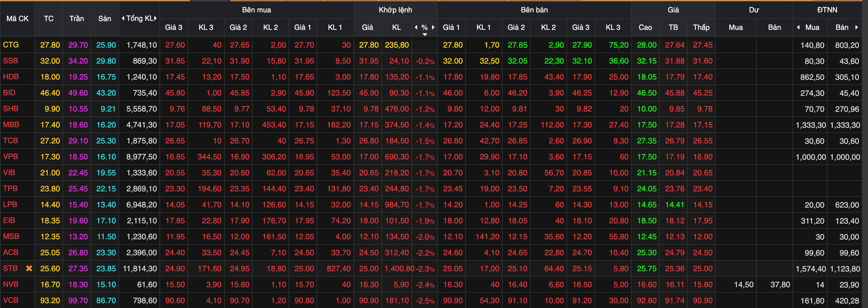
Task: Click TPB buy volume 131,80
Action: click(339, 189)
